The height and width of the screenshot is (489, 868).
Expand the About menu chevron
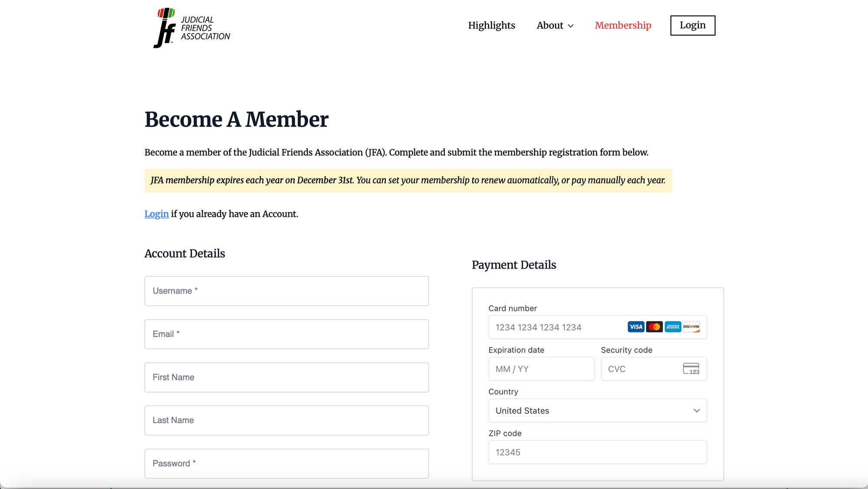coord(571,26)
